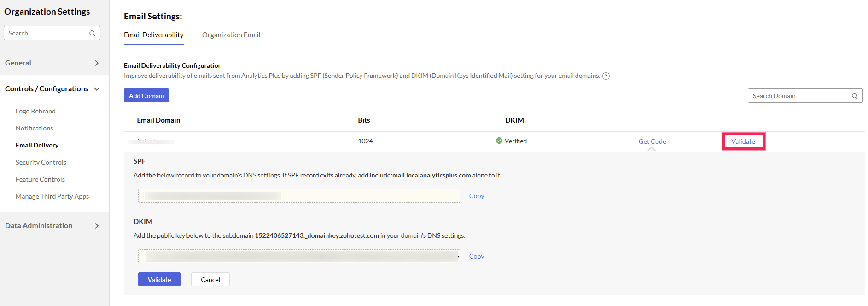This screenshot has height=306, width=868.
Task: Go to Manage Third Party Apps
Action: click(x=52, y=196)
